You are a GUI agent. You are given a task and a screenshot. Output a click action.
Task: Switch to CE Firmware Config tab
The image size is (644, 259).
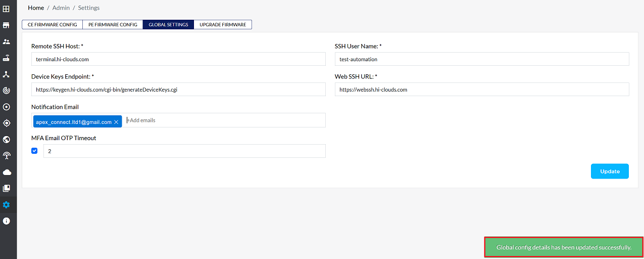coord(52,25)
